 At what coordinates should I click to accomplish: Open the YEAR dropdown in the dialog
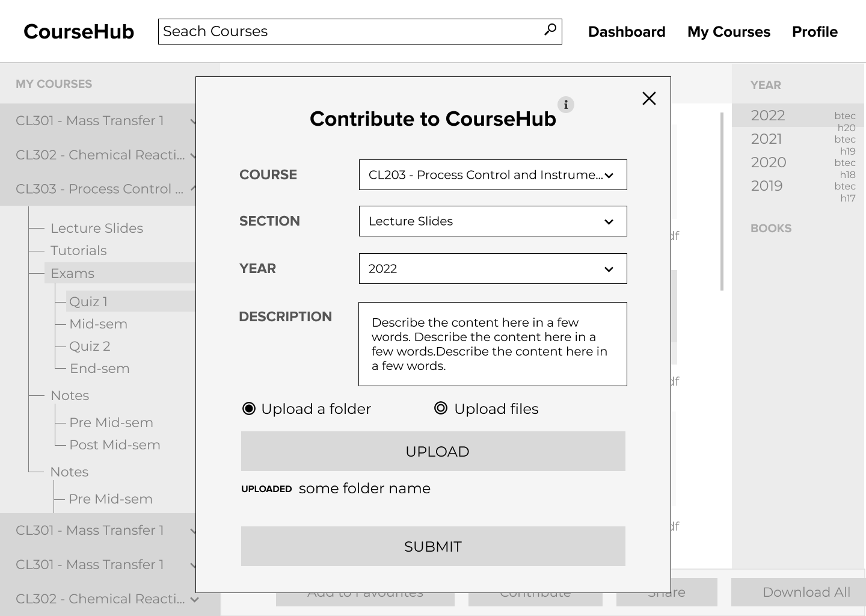(x=493, y=269)
